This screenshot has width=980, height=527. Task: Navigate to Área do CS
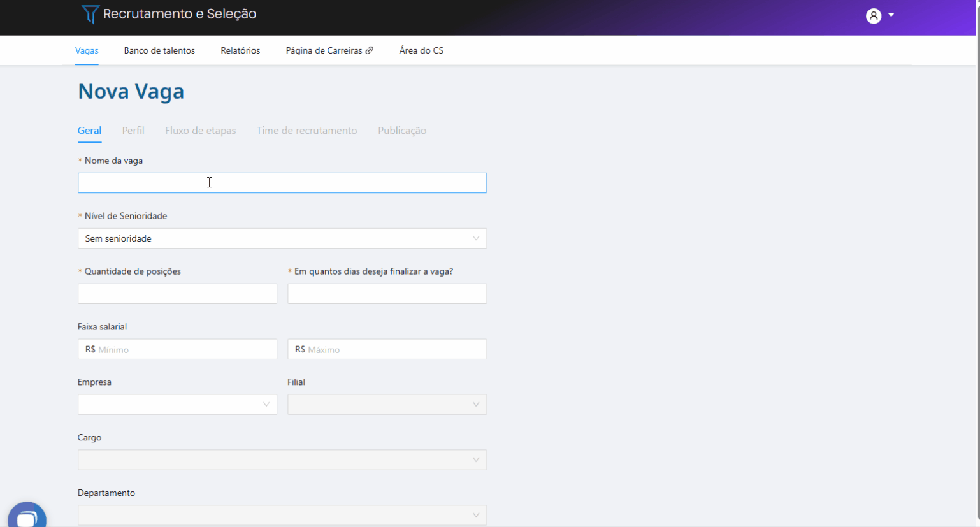click(x=421, y=50)
